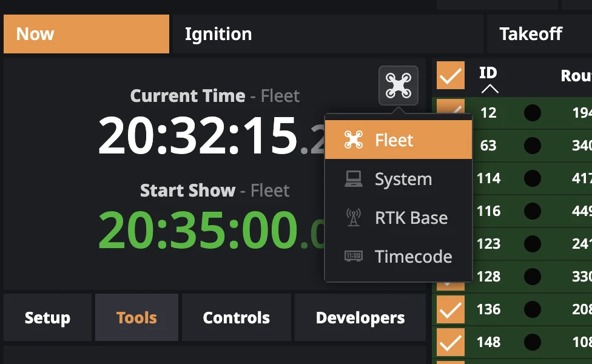
Task: Click the Now timeline segment
Action: 87,34
